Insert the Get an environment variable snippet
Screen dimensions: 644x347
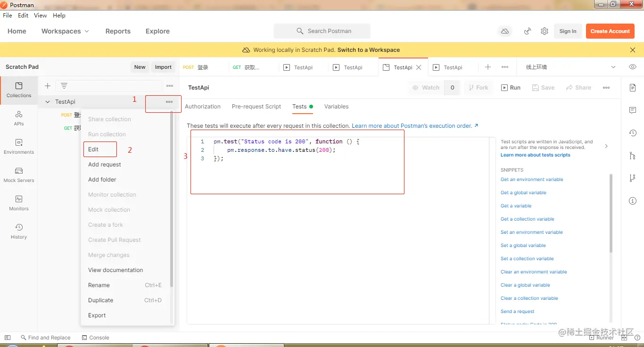click(x=532, y=180)
